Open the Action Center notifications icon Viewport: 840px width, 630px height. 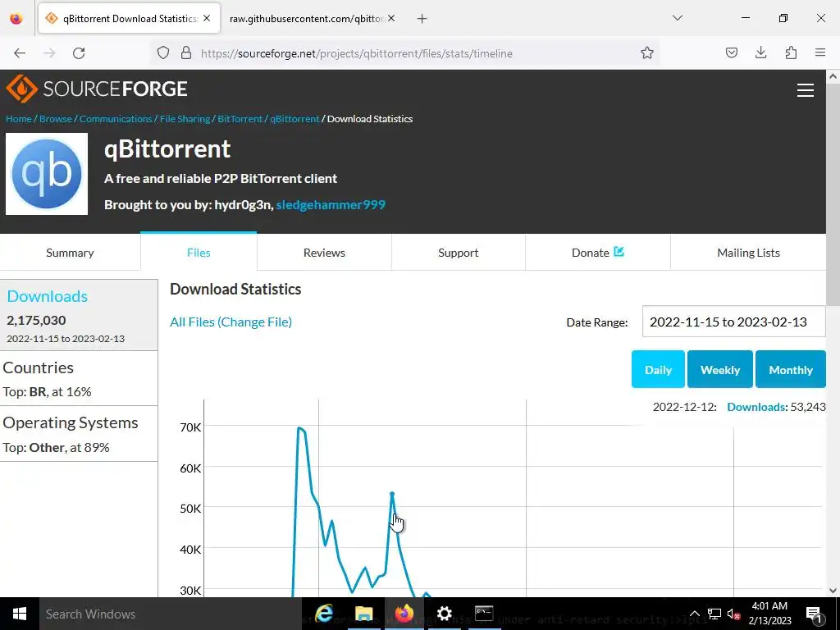tap(814, 614)
